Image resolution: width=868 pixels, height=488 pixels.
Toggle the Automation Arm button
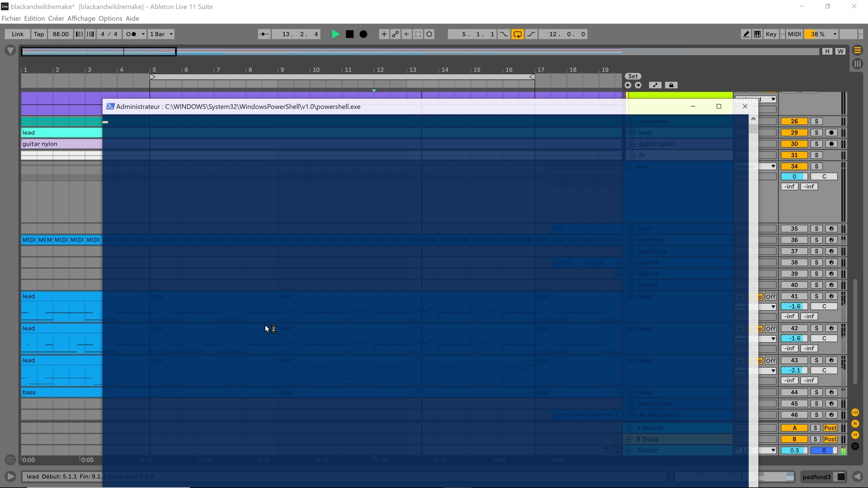pyautogui.click(x=396, y=34)
